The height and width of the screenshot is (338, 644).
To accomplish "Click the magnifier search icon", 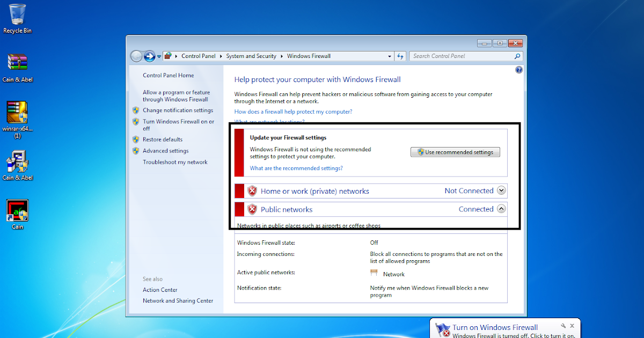I will (517, 56).
